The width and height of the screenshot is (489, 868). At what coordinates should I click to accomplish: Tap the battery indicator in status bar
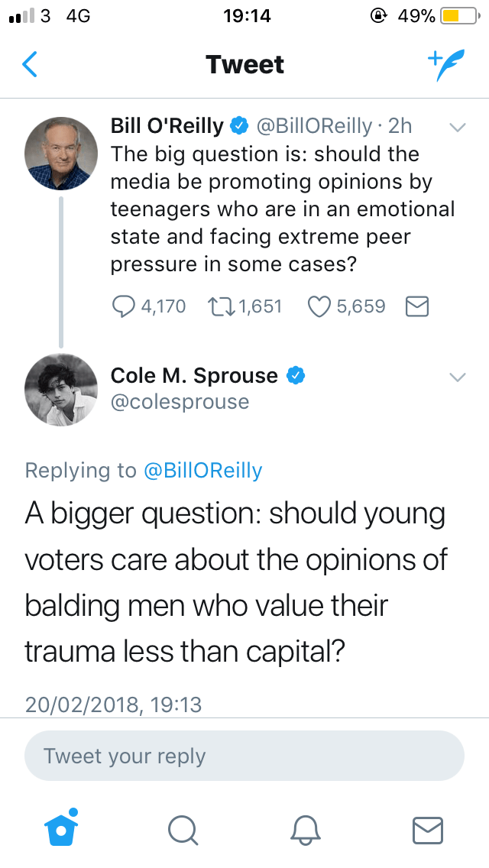(x=461, y=15)
